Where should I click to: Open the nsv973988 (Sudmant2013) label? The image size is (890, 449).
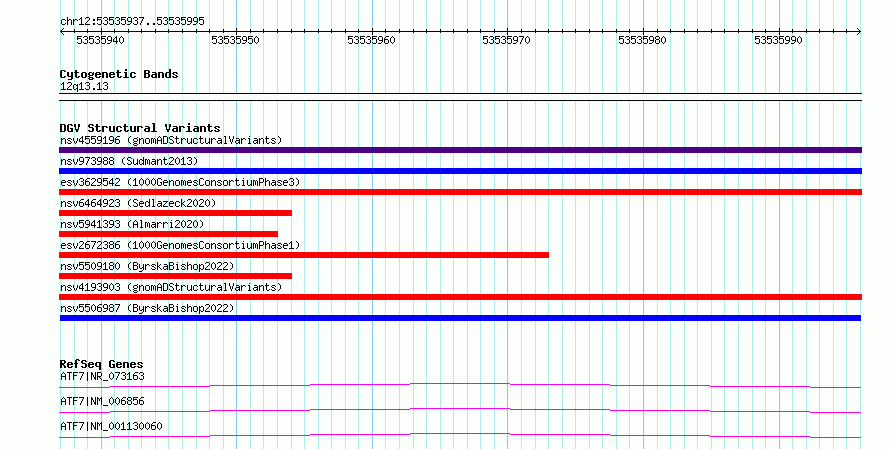[x=129, y=161]
